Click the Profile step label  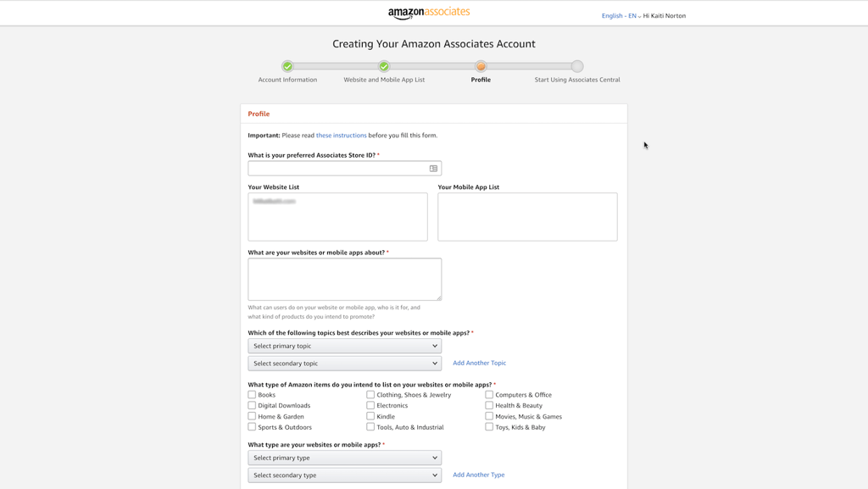pyautogui.click(x=481, y=81)
